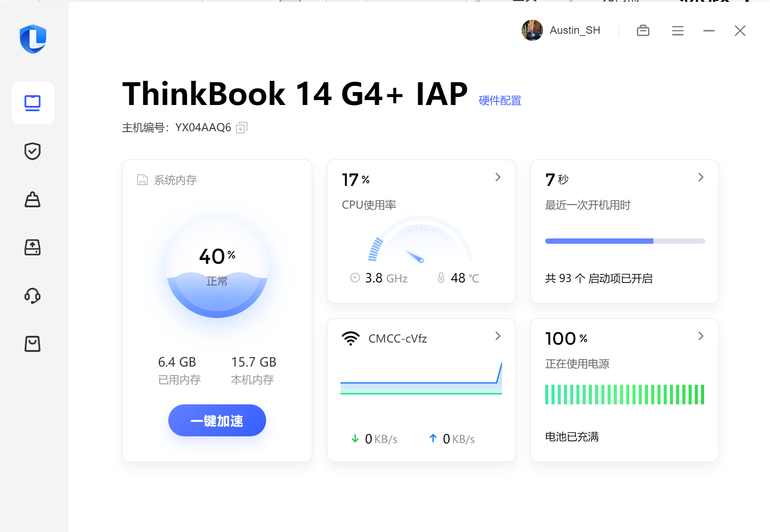Minimize the window
Viewport: 770px width, 532px height.
[709, 31]
